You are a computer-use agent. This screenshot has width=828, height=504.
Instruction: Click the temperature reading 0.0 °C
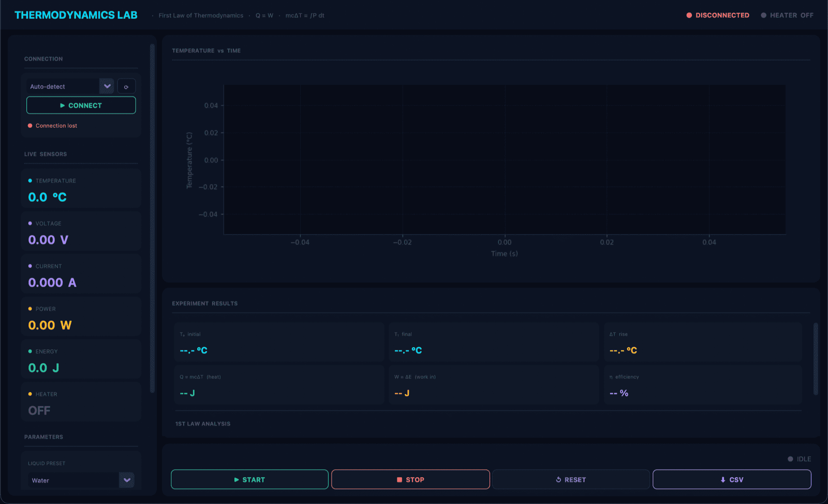coord(47,197)
